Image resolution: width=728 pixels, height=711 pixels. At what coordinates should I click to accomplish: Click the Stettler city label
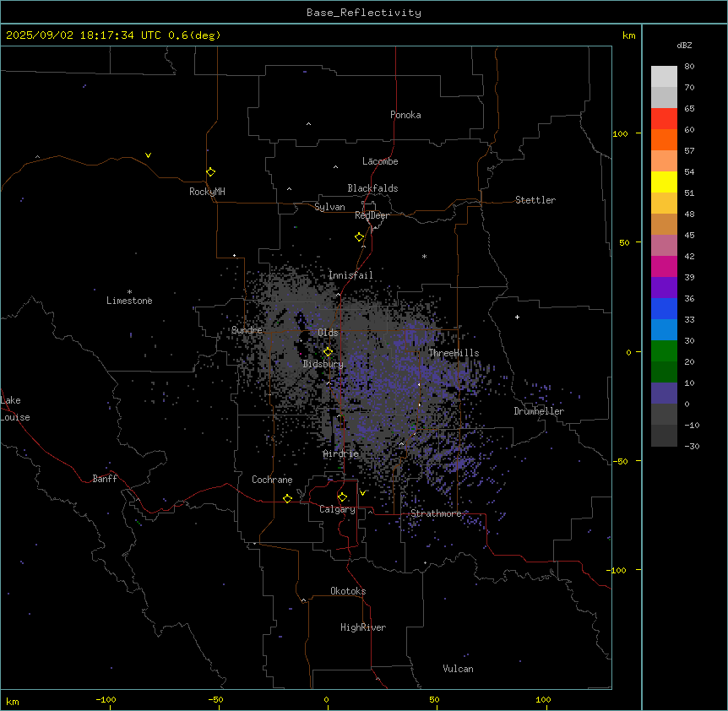(x=535, y=200)
